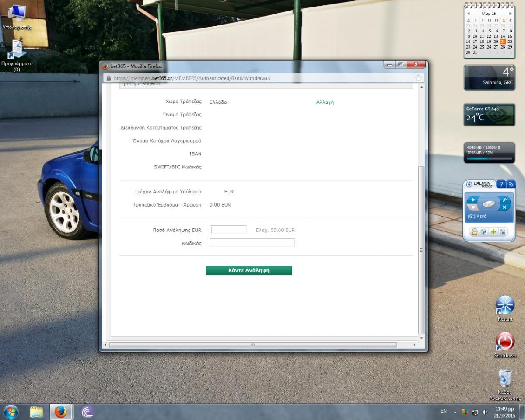
Task: Click the colorful security tray icon
Action: click(x=465, y=412)
